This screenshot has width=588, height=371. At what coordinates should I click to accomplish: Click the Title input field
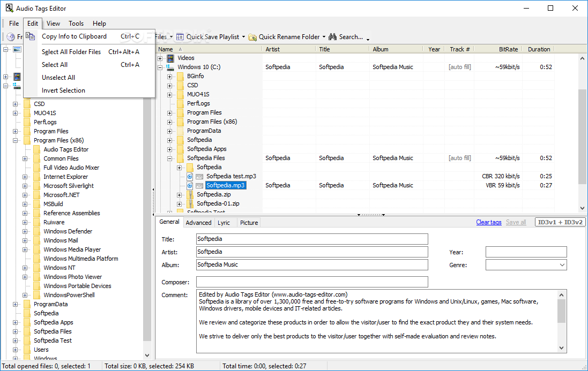[312, 239]
